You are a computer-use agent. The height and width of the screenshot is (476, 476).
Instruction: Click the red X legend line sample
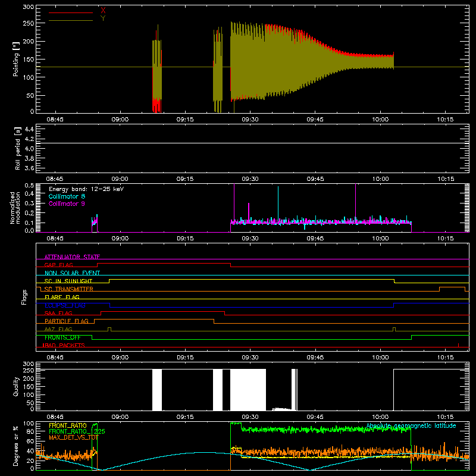coord(71,12)
